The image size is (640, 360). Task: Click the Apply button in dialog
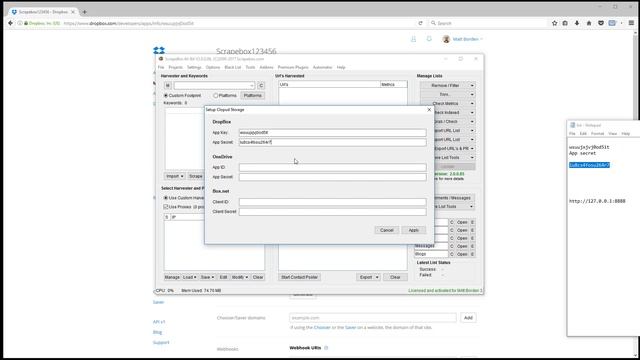point(413,230)
